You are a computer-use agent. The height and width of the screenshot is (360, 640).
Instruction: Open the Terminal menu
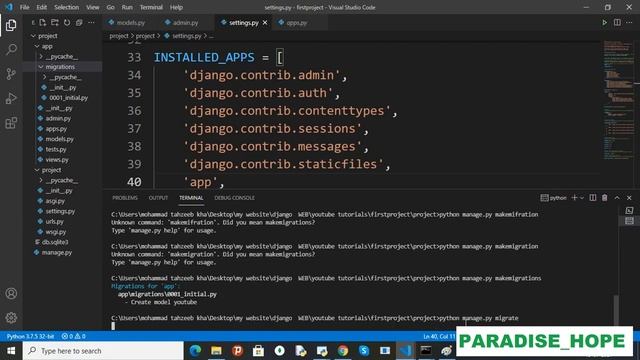click(151, 7)
